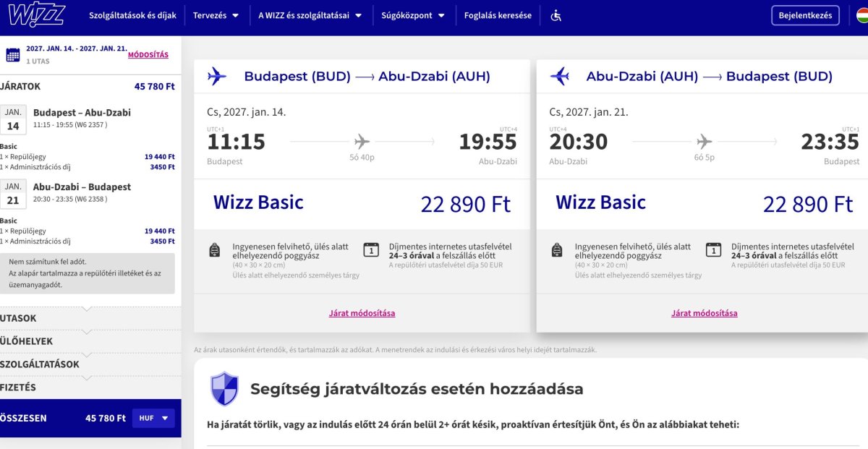Click the 20:30 departure time

click(x=579, y=142)
